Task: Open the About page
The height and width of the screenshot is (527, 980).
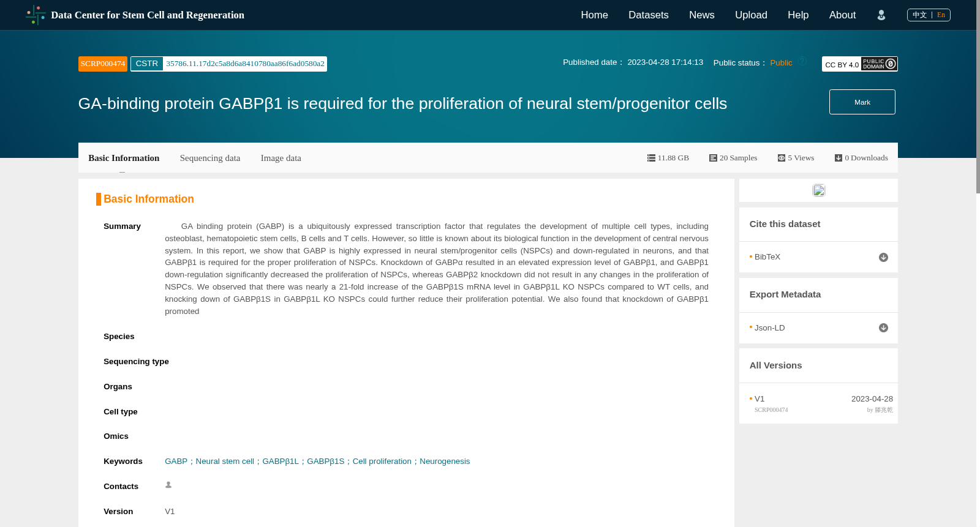Action: click(x=842, y=15)
